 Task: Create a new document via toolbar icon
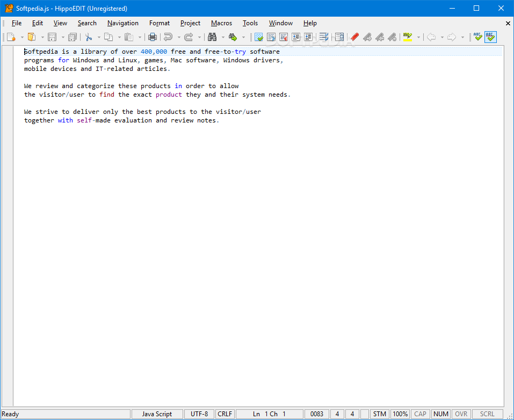pos(11,37)
